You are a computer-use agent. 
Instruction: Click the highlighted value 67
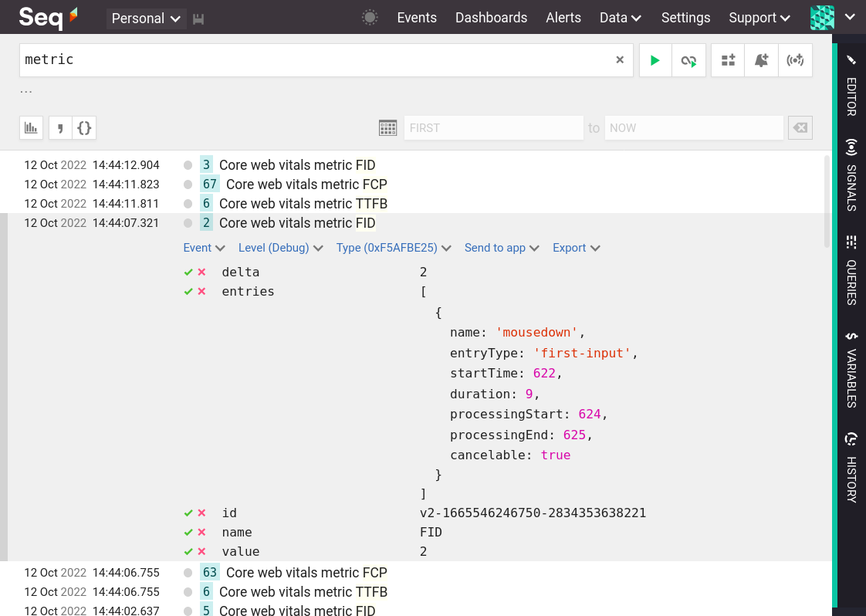[x=210, y=184]
